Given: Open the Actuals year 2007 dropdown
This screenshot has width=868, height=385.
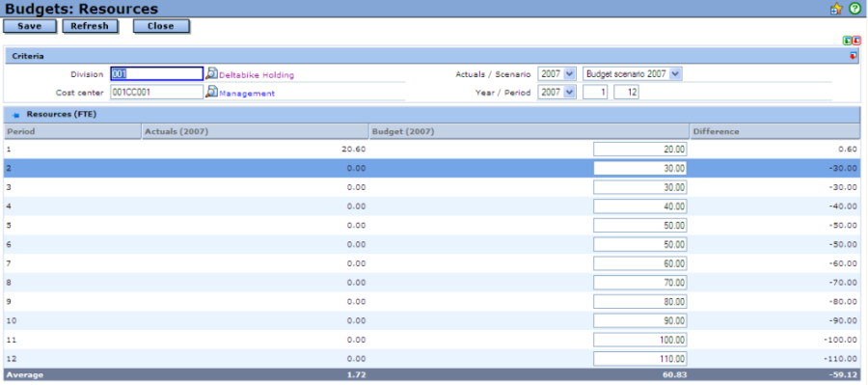Looking at the screenshot, I should click(x=556, y=73).
